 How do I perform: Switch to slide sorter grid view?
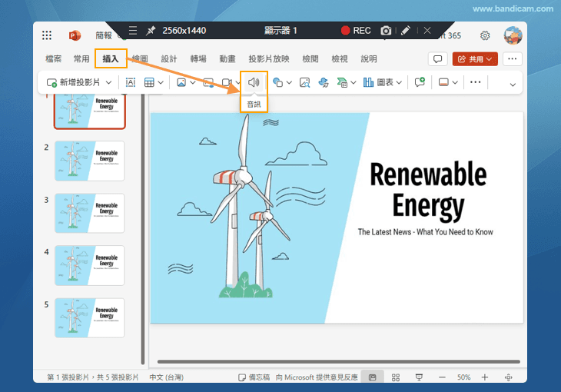[x=396, y=377]
